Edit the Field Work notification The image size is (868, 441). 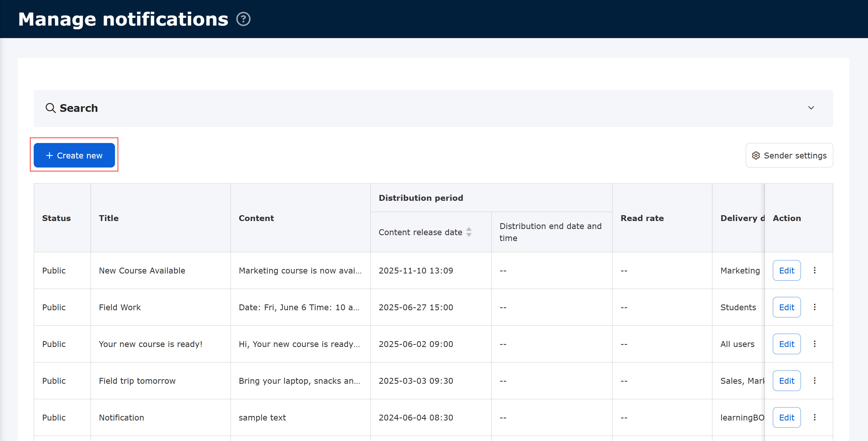coord(786,307)
